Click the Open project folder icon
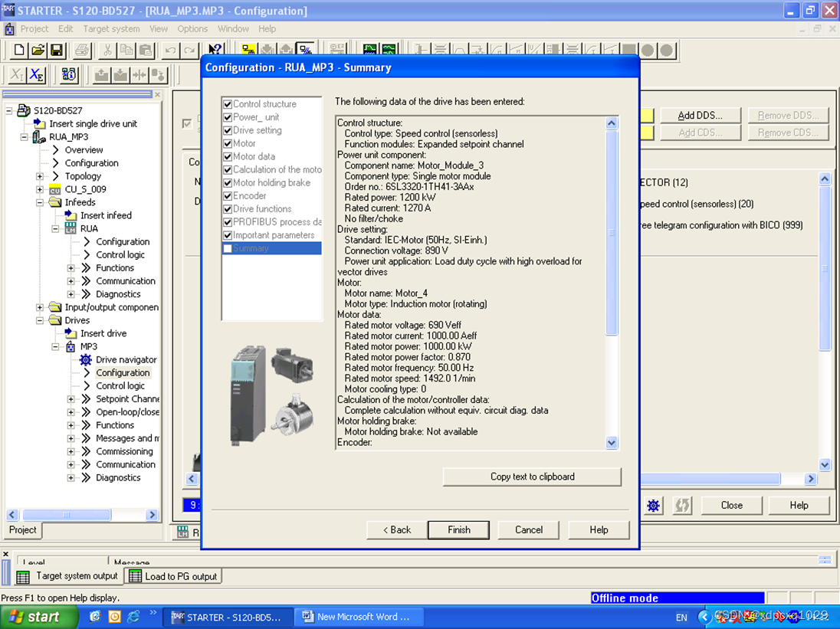Viewport: 840px width, 629px height. (38, 51)
